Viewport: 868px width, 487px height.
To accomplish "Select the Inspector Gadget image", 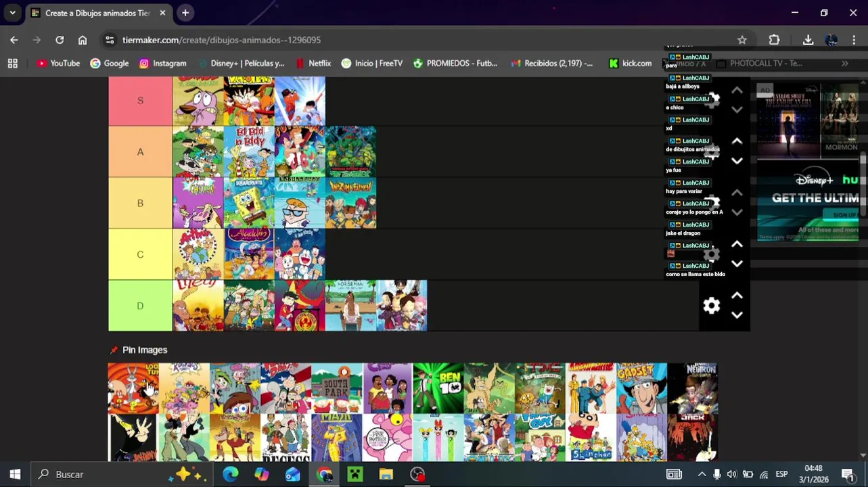I will click(641, 388).
